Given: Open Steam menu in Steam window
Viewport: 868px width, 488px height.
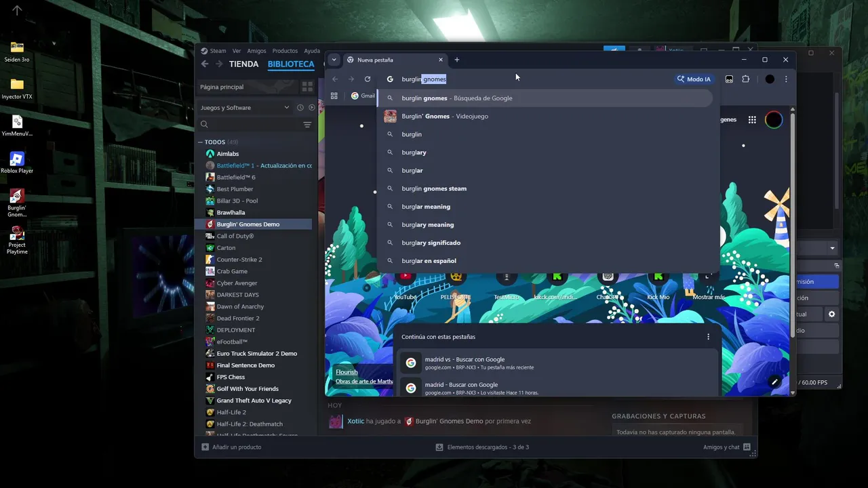Looking at the screenshot, I should point(214,51).
